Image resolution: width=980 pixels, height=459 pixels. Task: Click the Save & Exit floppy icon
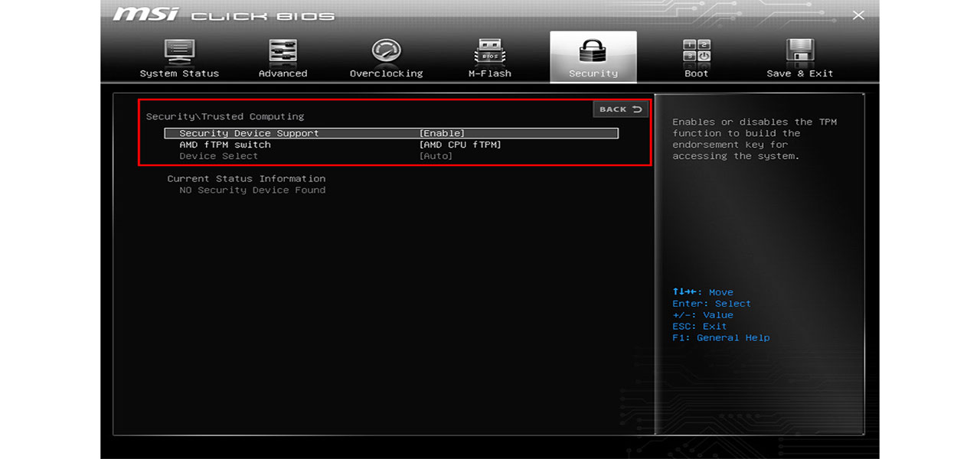(799, 51)
